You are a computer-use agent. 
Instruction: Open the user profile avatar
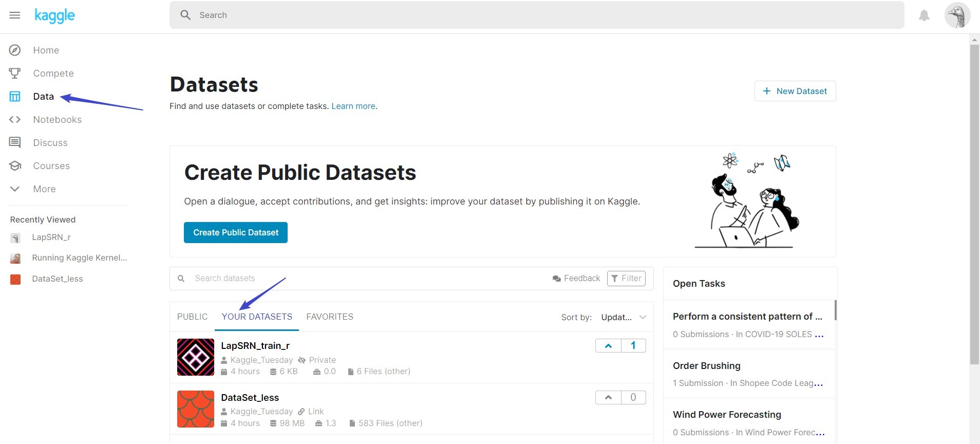[957, 15]
